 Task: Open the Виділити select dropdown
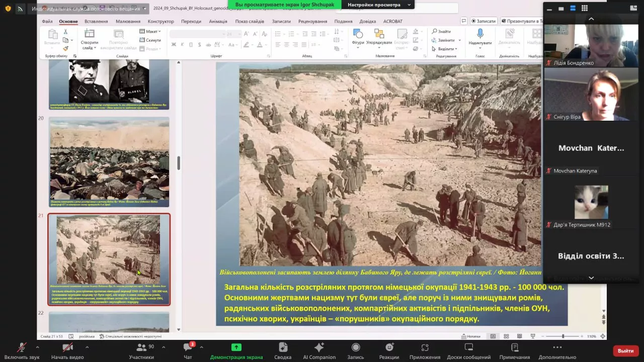coord(445,49)
